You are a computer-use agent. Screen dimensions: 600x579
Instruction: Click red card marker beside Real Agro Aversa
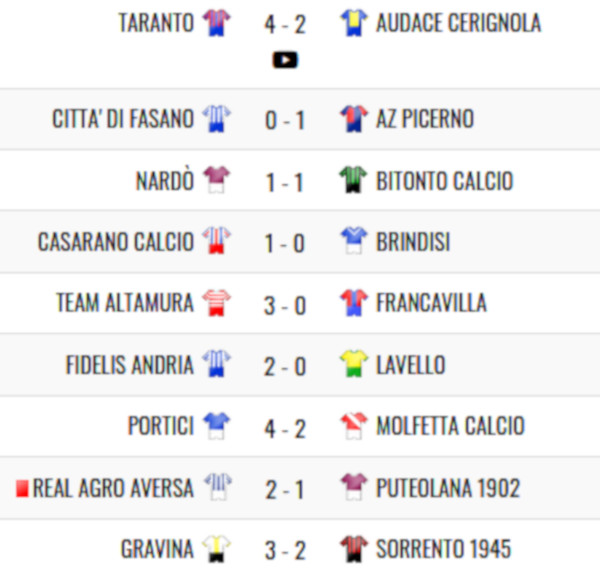[22, 489]
